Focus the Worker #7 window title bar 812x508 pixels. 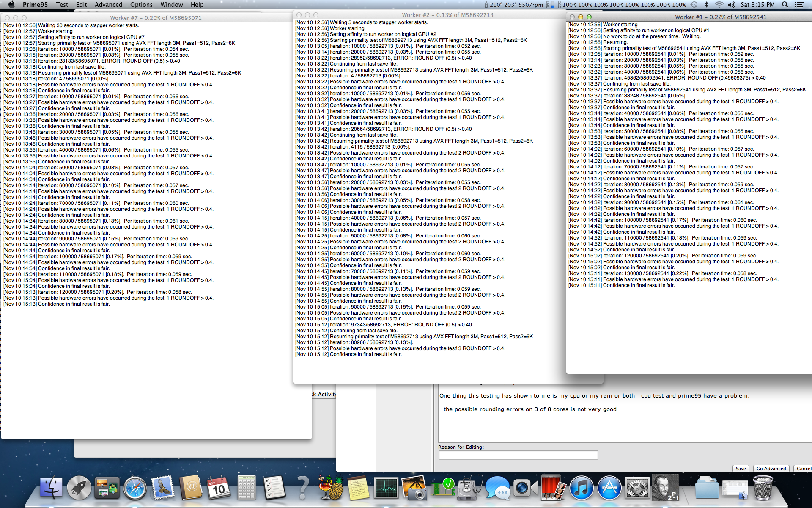point(156,18)
